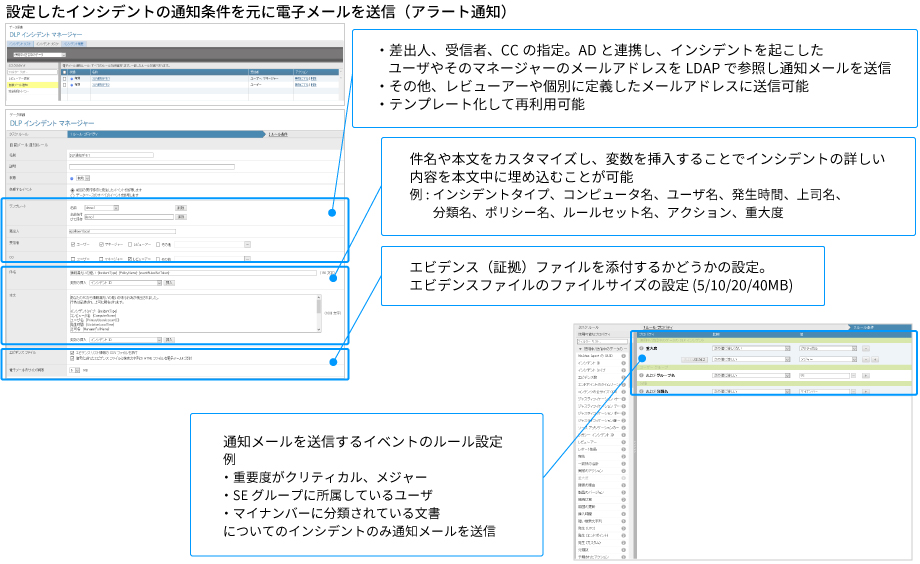The width and height of the screenshot is (920, 564).
Task: Open the first tab in the top DLP Incident Manager
Action: 21,44
